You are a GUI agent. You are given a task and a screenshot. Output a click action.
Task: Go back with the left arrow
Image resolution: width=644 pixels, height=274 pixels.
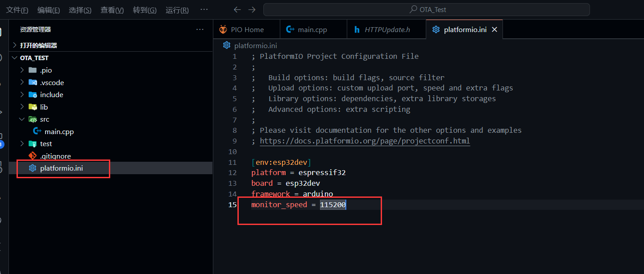click(237, 10)
